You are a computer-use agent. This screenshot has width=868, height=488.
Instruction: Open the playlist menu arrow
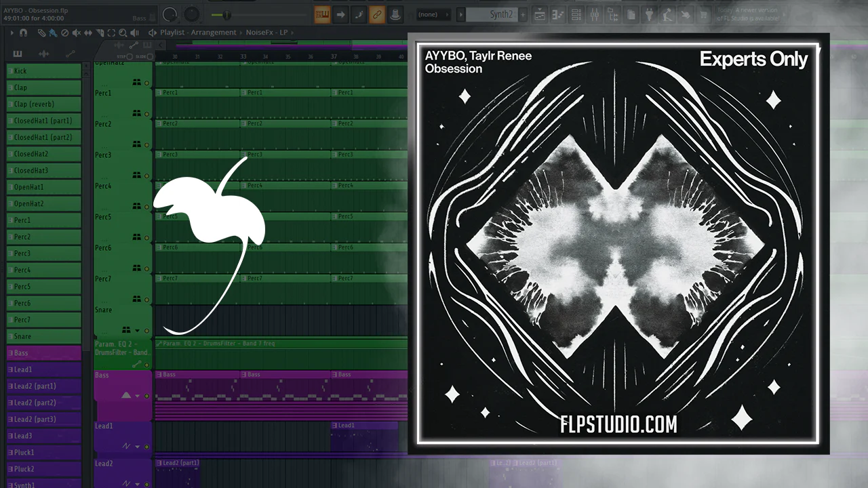12,33
